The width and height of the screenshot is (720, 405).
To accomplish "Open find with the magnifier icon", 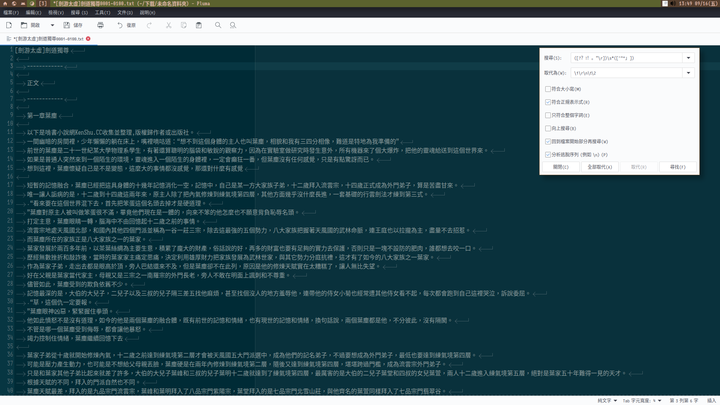I will coord(218,25).
